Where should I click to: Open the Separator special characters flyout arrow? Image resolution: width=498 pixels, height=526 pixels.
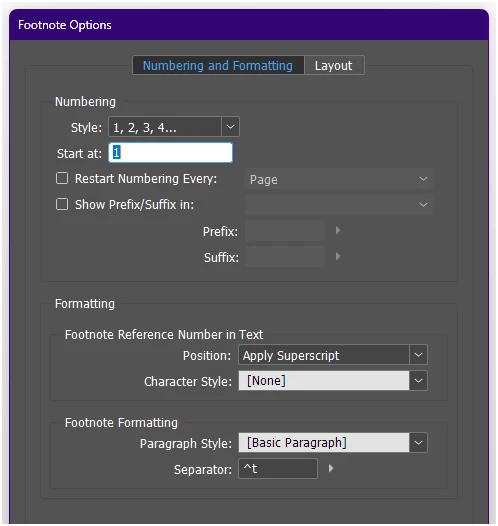[x=331, y=468]
